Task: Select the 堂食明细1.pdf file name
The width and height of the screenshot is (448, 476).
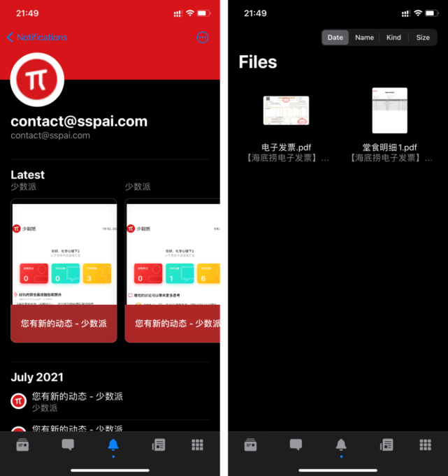Action: tap(390, 147)
